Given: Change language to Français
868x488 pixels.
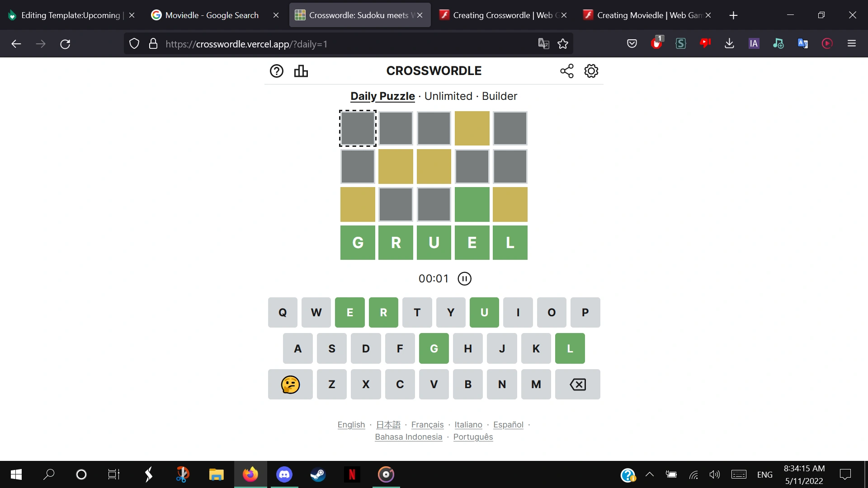Looking at the screenshot, I should point(427,425).
